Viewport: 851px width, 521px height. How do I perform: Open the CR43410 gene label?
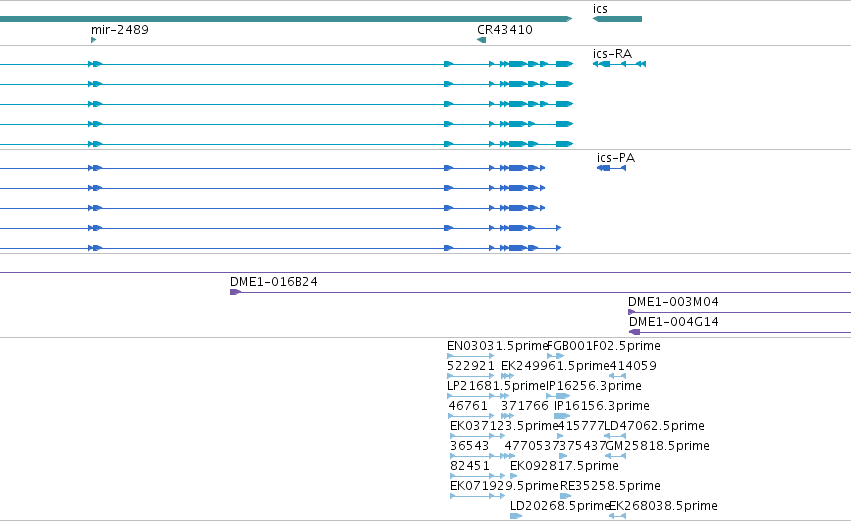click(x=505, y=29)
